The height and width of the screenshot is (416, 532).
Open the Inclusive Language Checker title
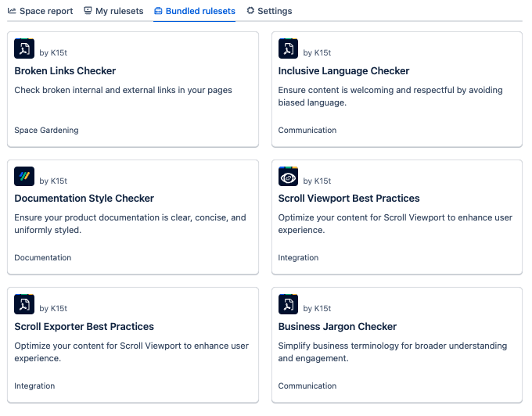point(343,71)
